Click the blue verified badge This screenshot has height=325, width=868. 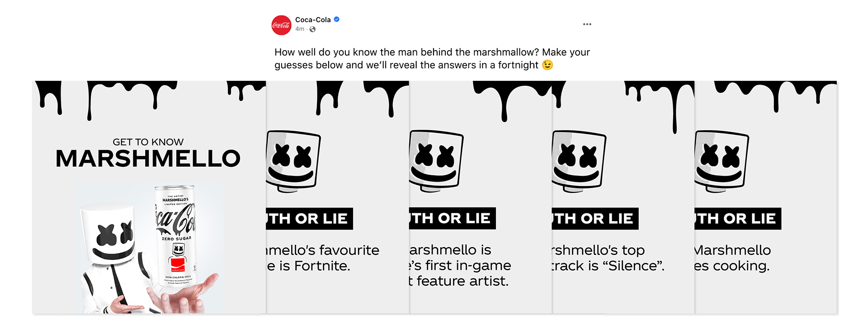(337, 19)
